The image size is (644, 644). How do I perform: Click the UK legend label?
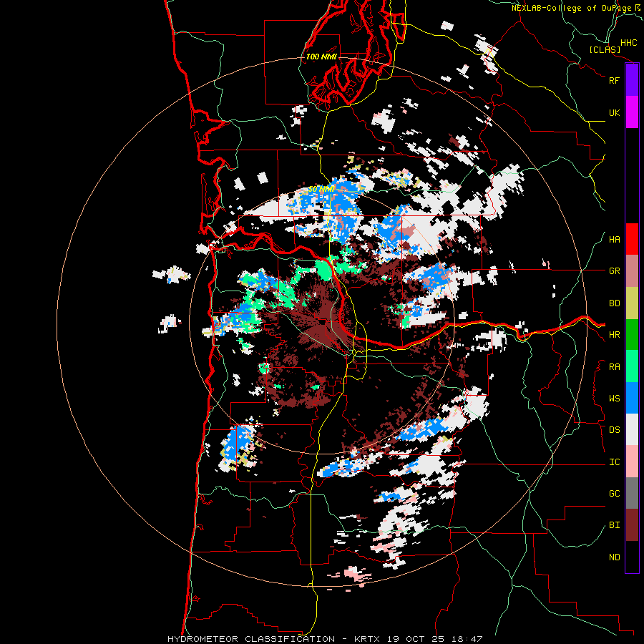pyautogui.click(x=614, y=112)
